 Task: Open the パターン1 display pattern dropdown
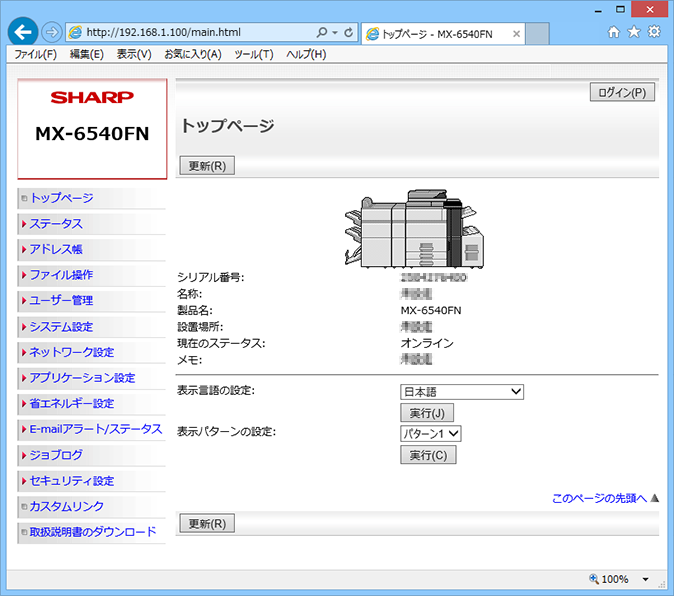[431, 433]
